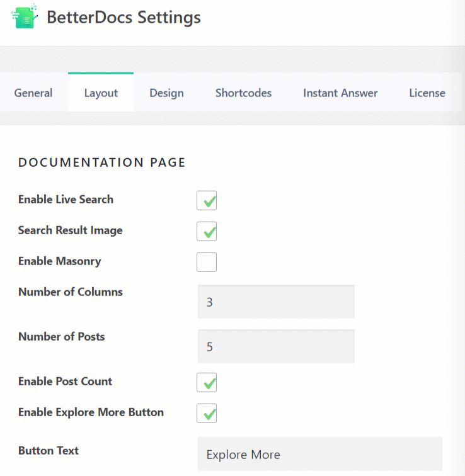Click the Enable Live Search label
465x476 pixels.
pyautogui.click(x=66, y=200)
